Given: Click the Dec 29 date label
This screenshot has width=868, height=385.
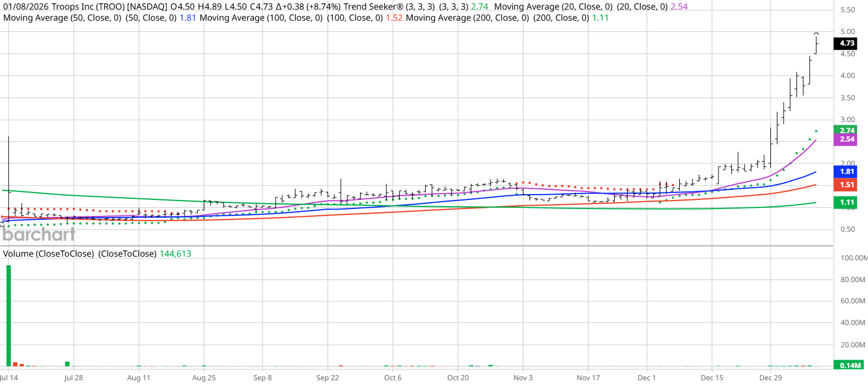Looking at the screenshot, I should click(x=770, y=378).
